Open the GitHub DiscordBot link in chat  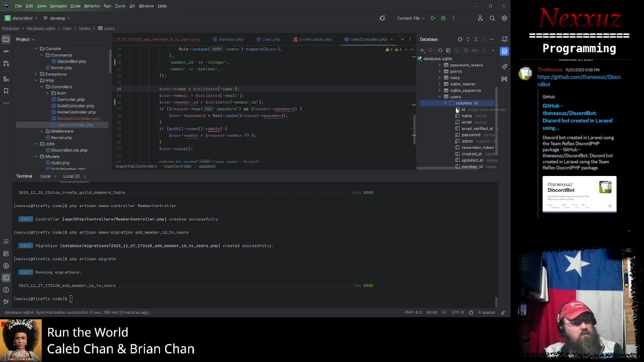(579, 80)
